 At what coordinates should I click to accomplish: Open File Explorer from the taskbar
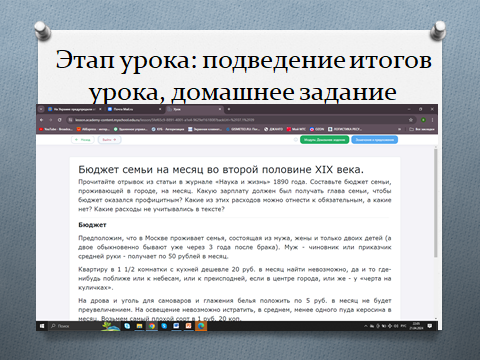(x=139, y=326)
